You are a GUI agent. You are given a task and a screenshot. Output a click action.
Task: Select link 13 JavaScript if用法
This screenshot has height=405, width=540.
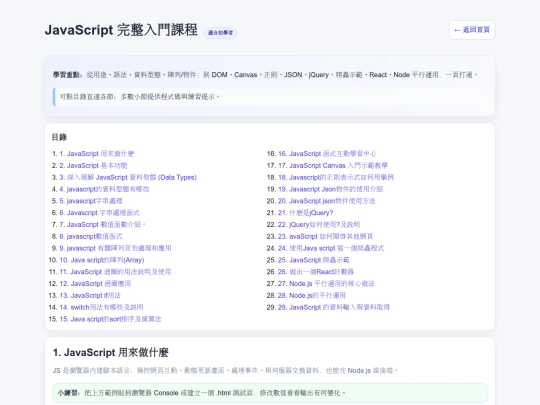point(90,295)
